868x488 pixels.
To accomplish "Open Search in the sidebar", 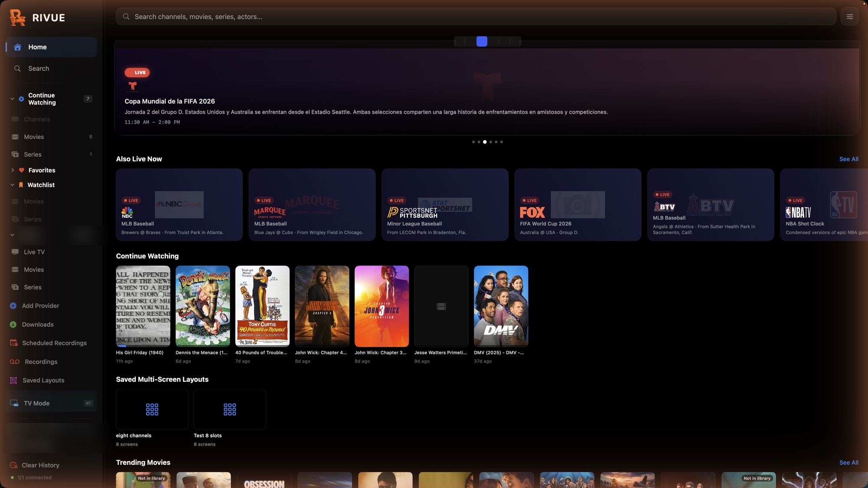I will click(51, 69).
